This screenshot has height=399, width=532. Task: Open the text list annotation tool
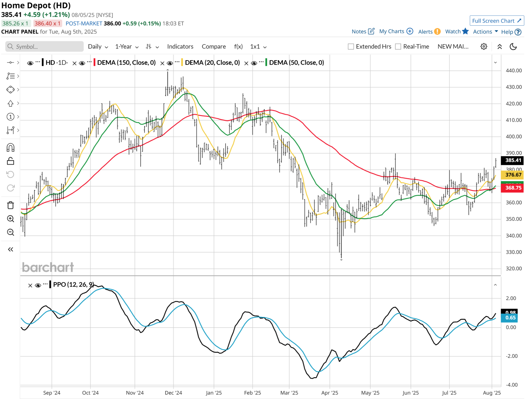point(10,76)
